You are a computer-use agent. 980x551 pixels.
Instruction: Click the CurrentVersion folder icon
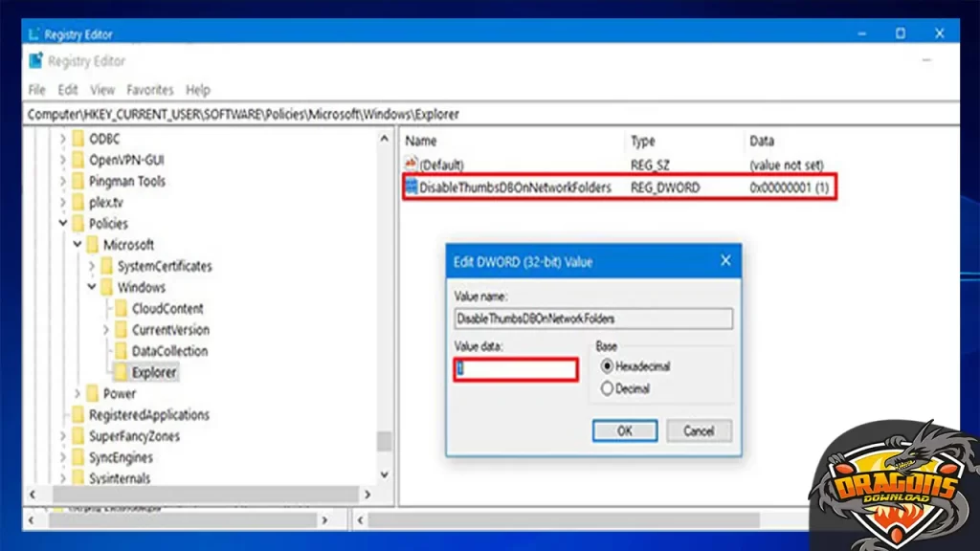(119, 329)
